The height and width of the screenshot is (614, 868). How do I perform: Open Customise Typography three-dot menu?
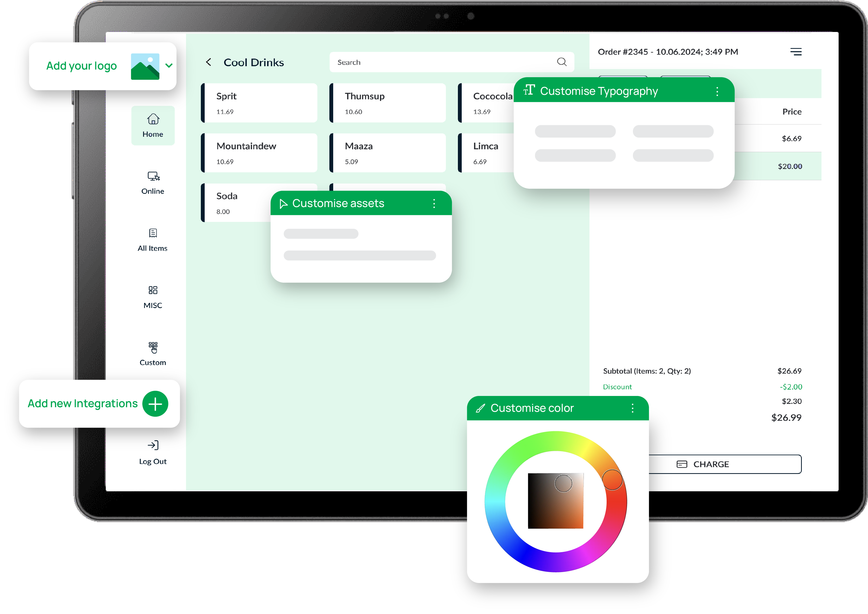coord(717,91)
